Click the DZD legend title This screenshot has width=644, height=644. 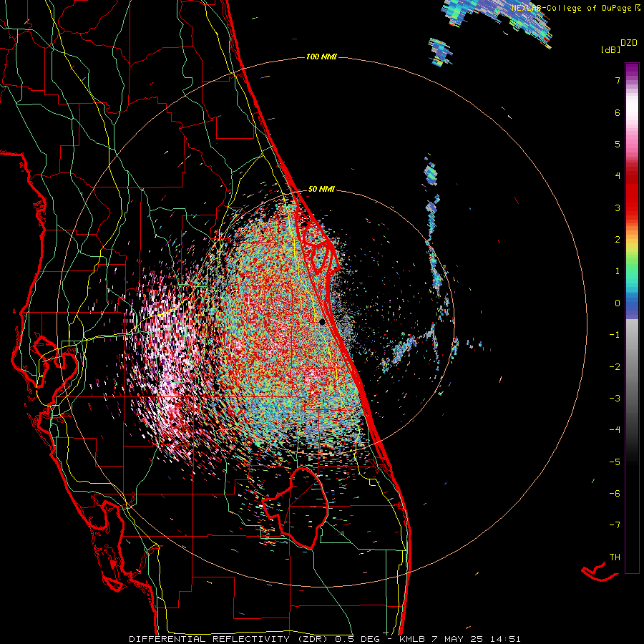[x=629, y=43]
